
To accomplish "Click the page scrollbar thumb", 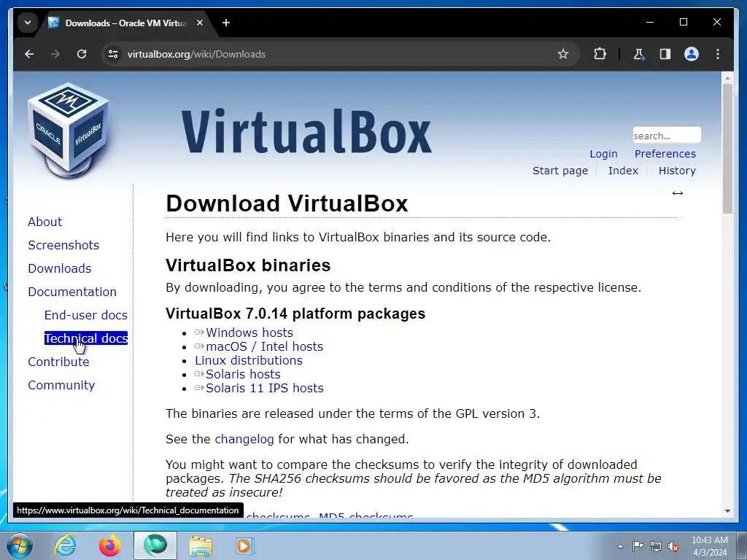I will tap(727, 149).
